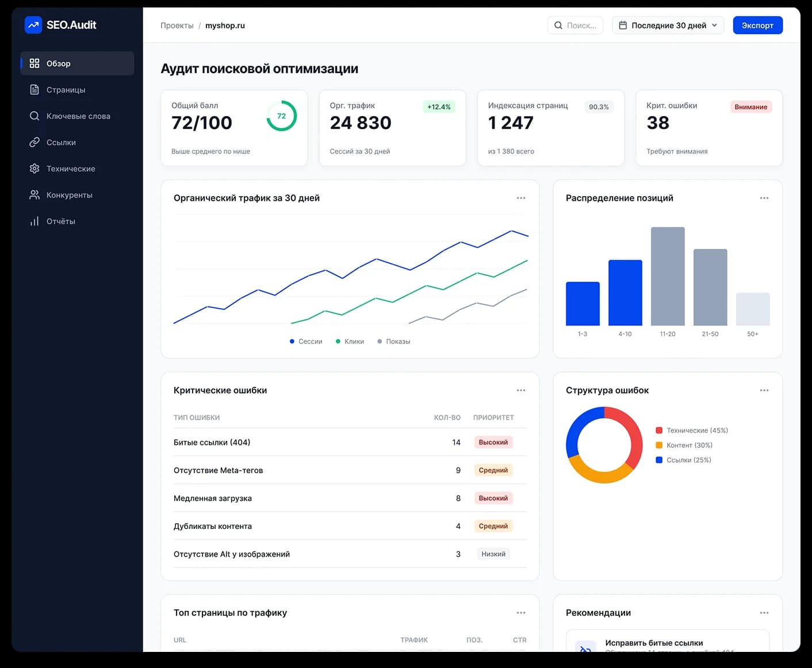Click the Конкуренты people icon
The width and height of the screenshot is (812, 668).
35,195
